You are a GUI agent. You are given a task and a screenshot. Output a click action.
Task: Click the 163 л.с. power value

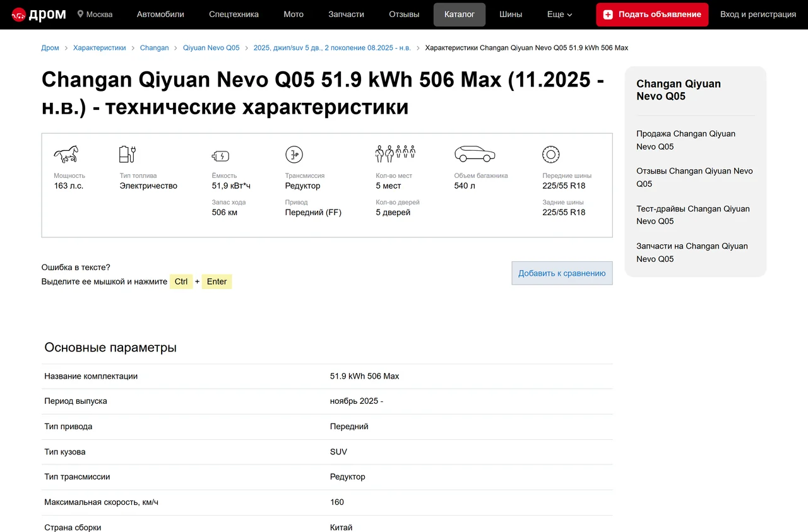pos(69,186)
